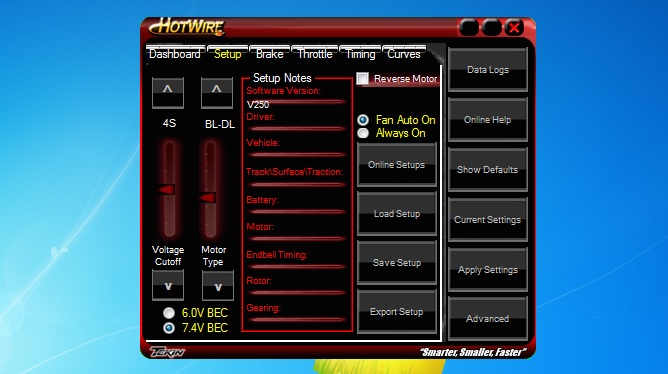Image resolution: width=668 pixels, height=374 pixels.
Task: Click the Vehicle notes field
Action: tap(297, 154)
